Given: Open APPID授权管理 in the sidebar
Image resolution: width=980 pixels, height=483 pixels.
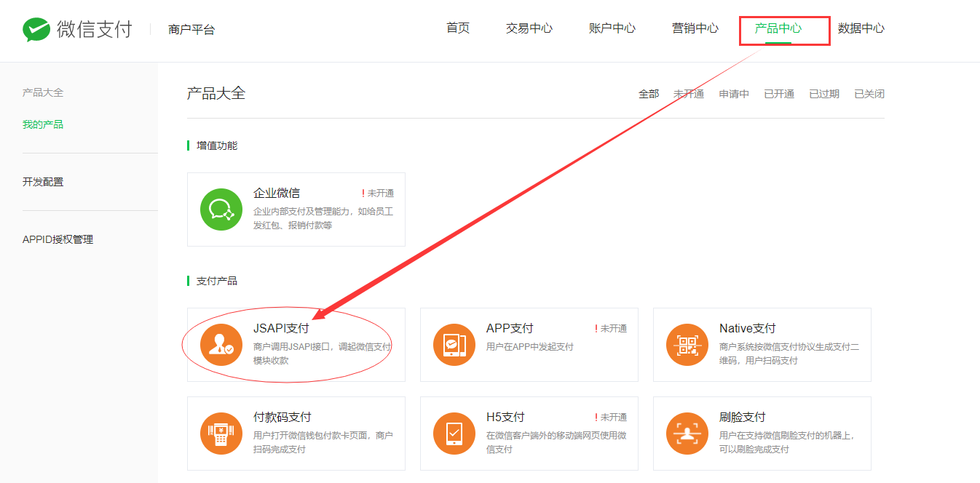Looking at the screenshot, I should tap(58, 239).
